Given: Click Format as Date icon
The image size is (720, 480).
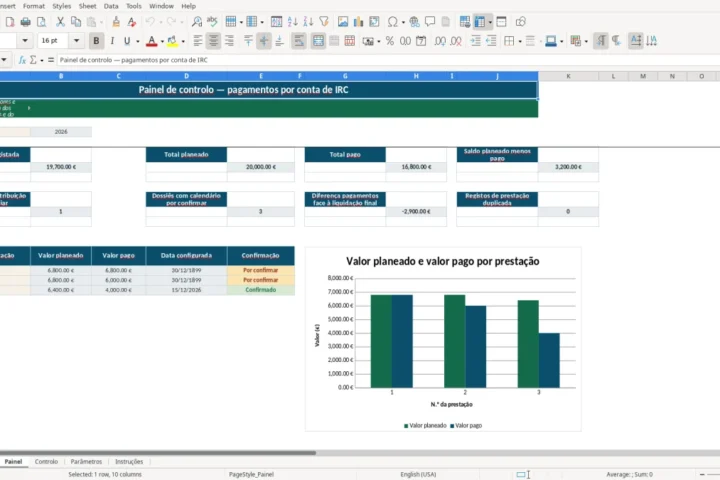Looking at the screenshot, I should click(x=421, y=41).
